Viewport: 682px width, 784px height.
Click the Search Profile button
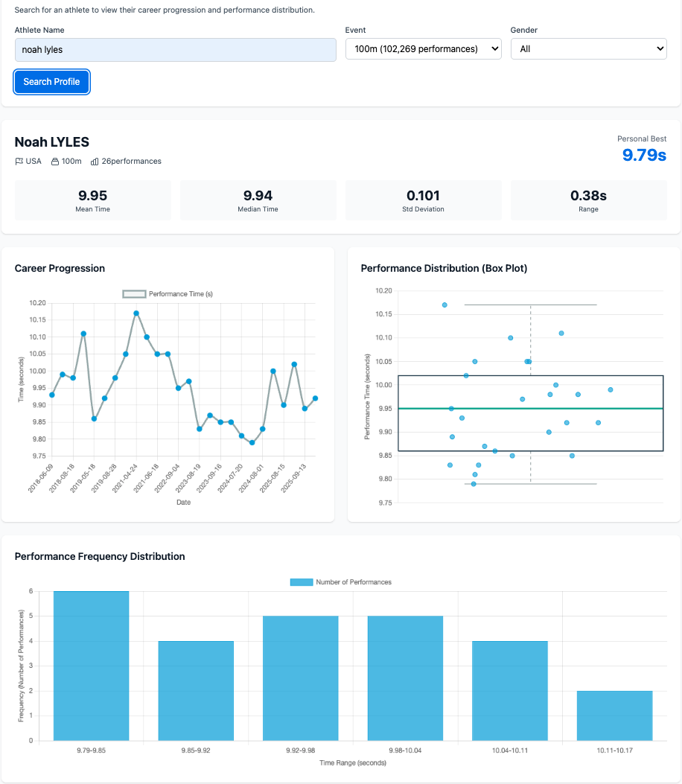[51, 82]
